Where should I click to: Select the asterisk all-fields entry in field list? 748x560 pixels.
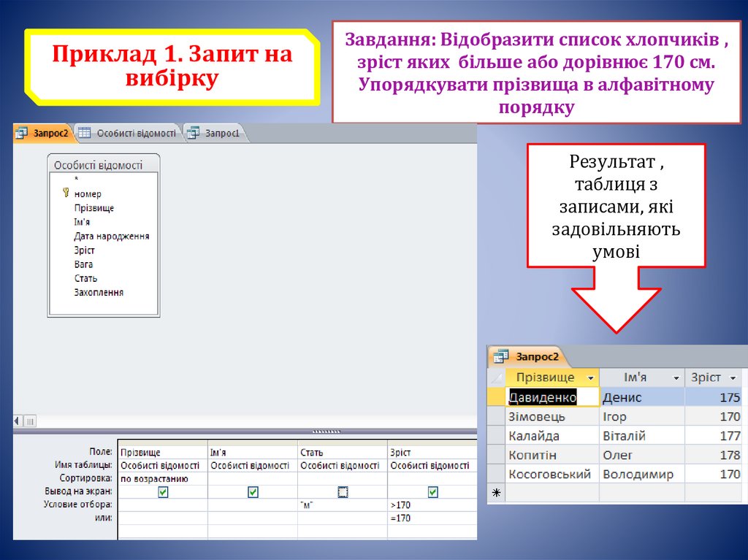point(76,179)
